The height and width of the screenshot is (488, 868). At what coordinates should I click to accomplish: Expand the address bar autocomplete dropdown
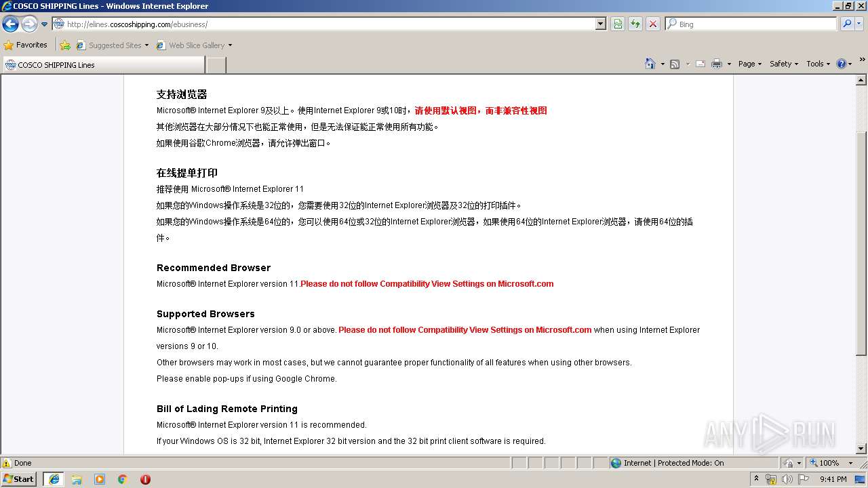click(601, 24)
